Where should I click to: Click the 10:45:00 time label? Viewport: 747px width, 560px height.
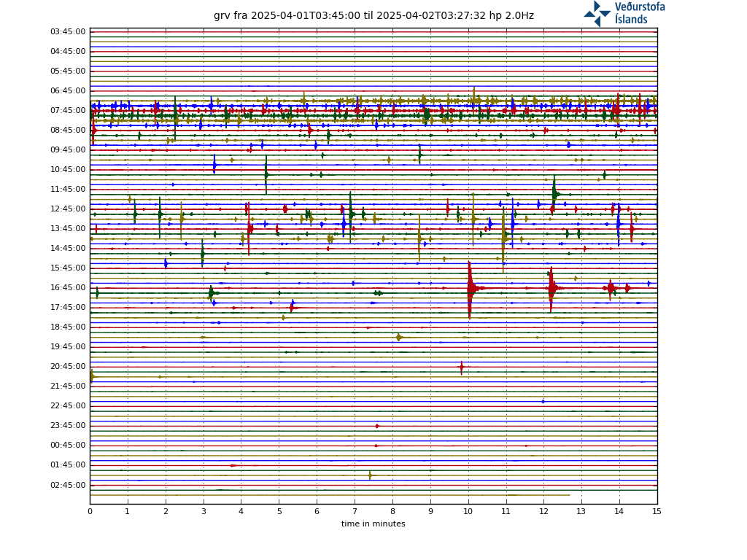click(x=68, y=169)
